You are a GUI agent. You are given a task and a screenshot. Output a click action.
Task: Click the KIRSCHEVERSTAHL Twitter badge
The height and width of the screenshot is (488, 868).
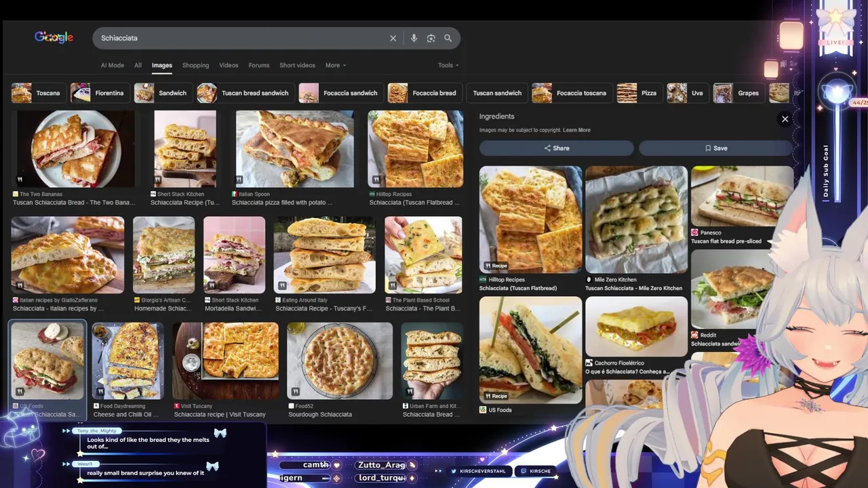pos(479,471)
